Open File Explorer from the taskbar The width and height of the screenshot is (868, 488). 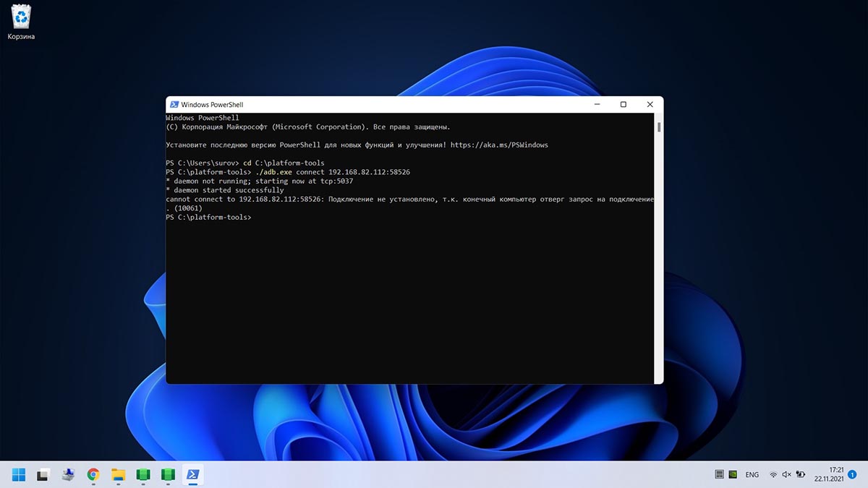point(118,474)
